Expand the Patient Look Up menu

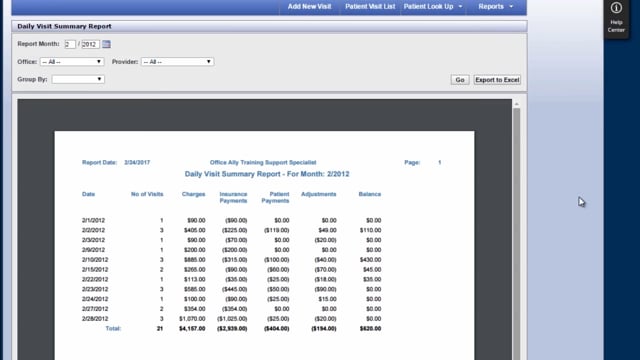click(x=433, y=7)
